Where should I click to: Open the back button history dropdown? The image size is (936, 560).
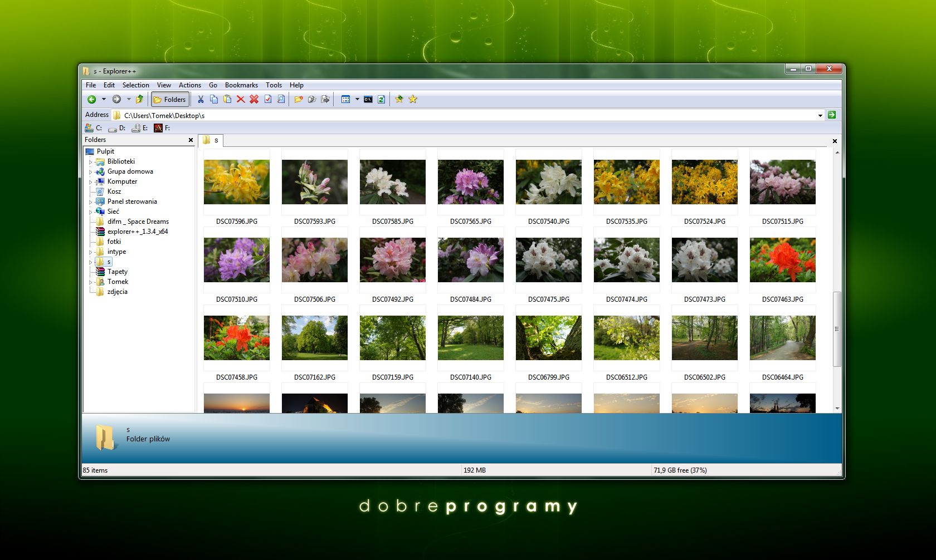(x=104, y=99)
